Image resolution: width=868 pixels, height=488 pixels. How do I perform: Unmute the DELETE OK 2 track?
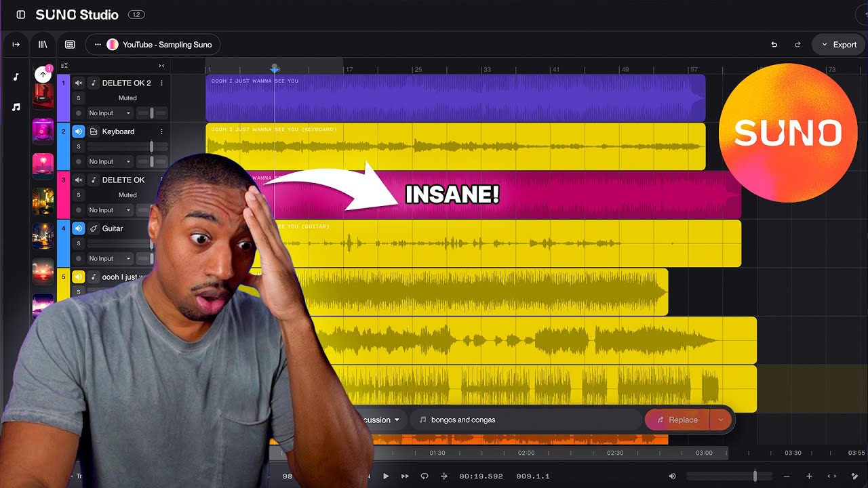point(79,83)
